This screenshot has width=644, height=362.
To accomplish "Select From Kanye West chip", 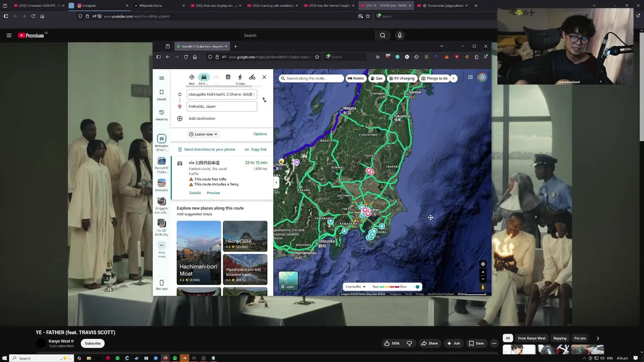I will click(x=531, y=338).
